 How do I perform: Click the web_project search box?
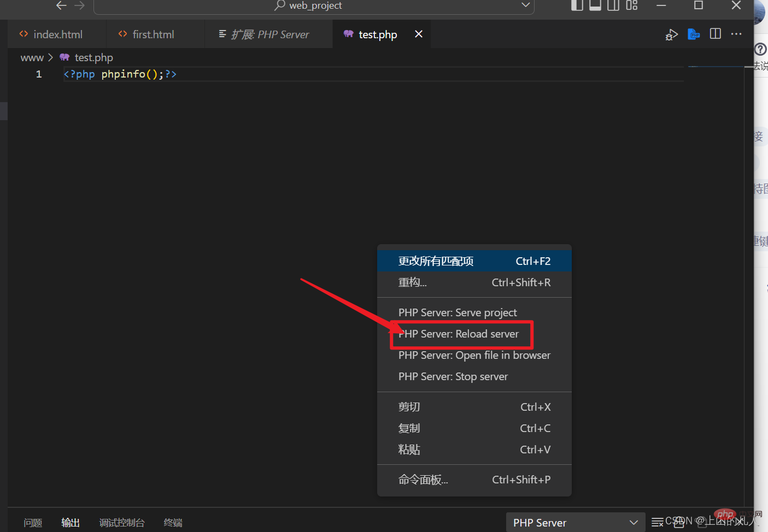pos(314,5)
